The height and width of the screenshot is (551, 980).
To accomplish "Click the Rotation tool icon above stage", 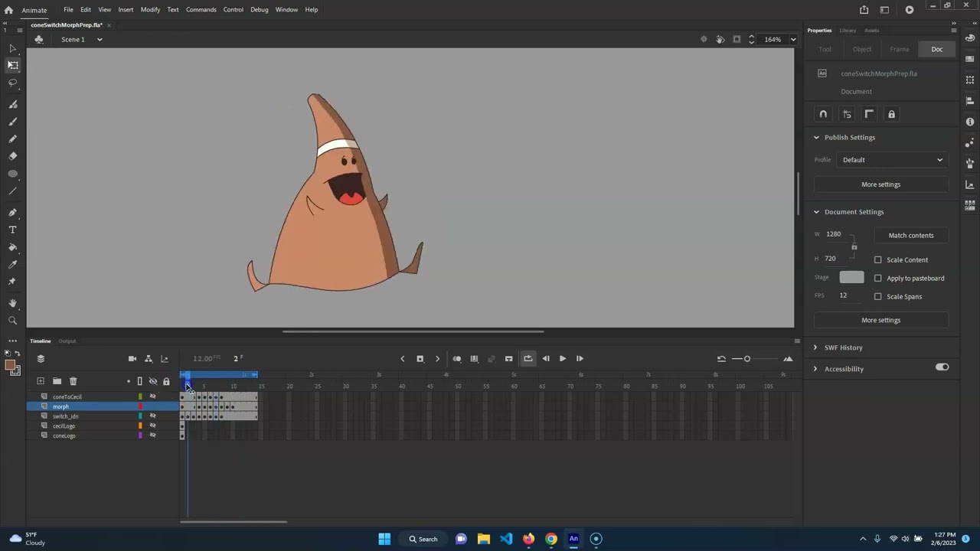I will click(x=720, y=39).
